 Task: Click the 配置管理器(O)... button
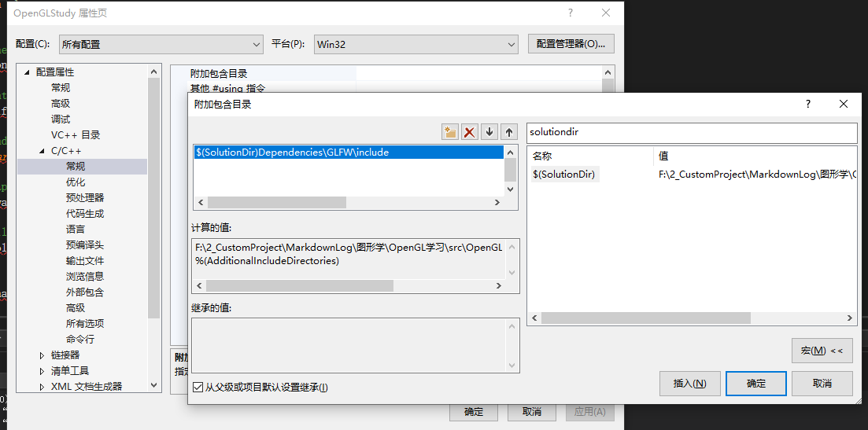(571, 44)
